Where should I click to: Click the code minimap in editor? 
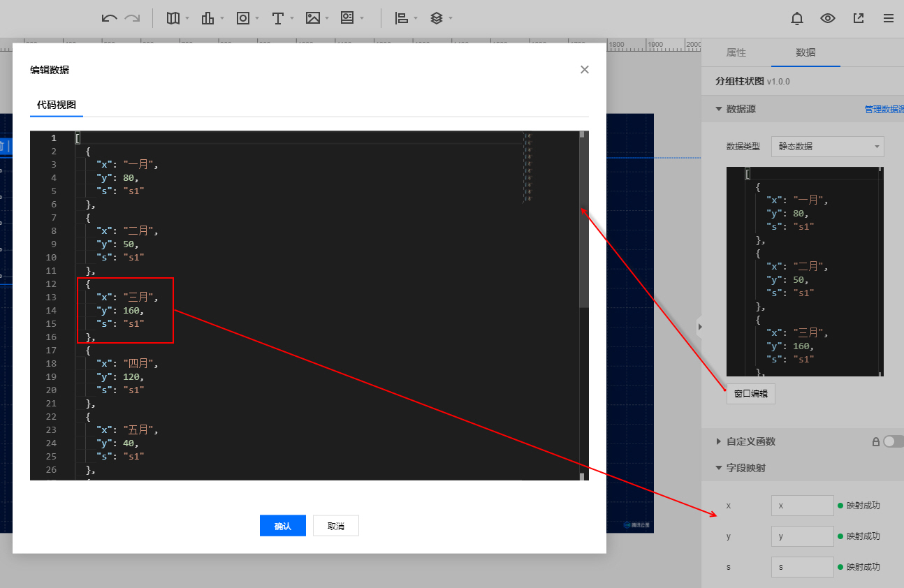pos(528,168)
